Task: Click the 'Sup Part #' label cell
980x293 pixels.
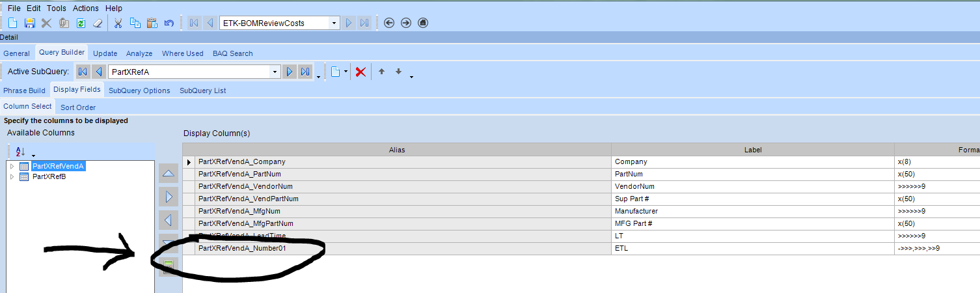Action: [753, 199]
